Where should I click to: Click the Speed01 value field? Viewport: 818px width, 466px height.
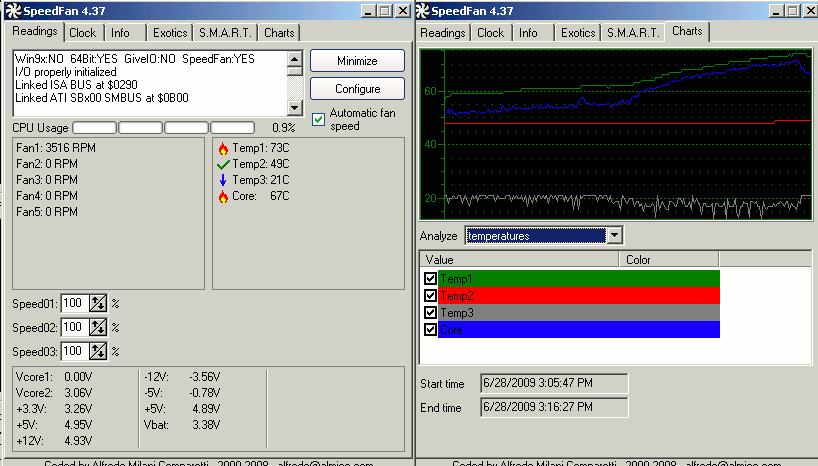(75, 303)
